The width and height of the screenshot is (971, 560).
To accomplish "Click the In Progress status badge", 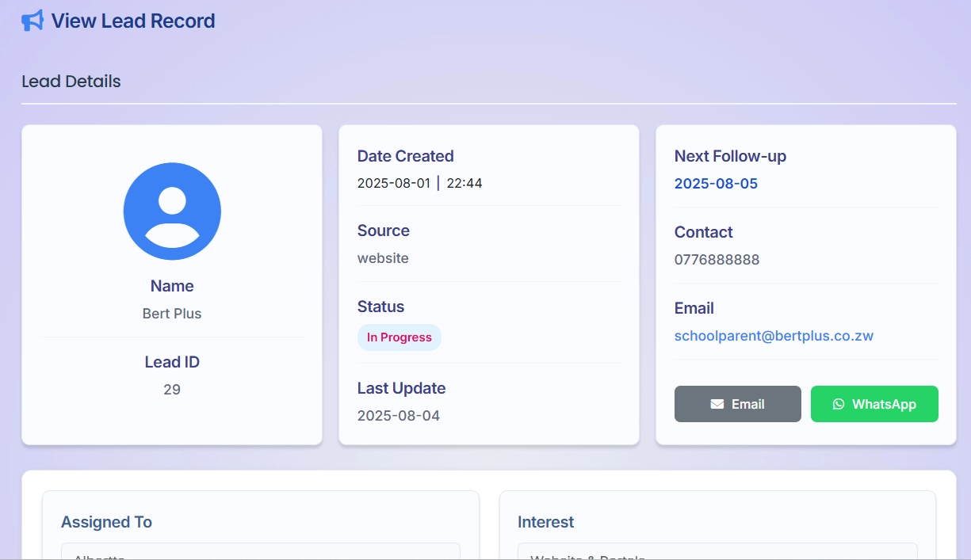I will 399,337.
